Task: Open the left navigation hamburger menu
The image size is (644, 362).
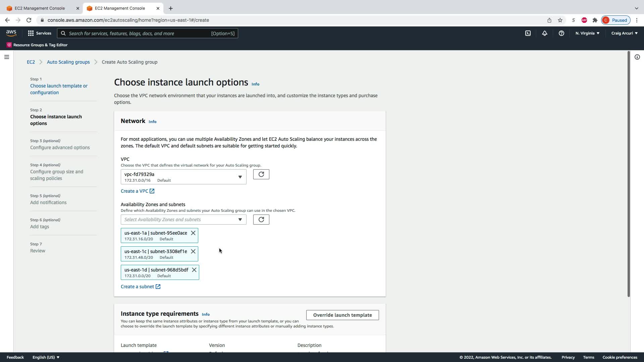Action: (6, 57)
